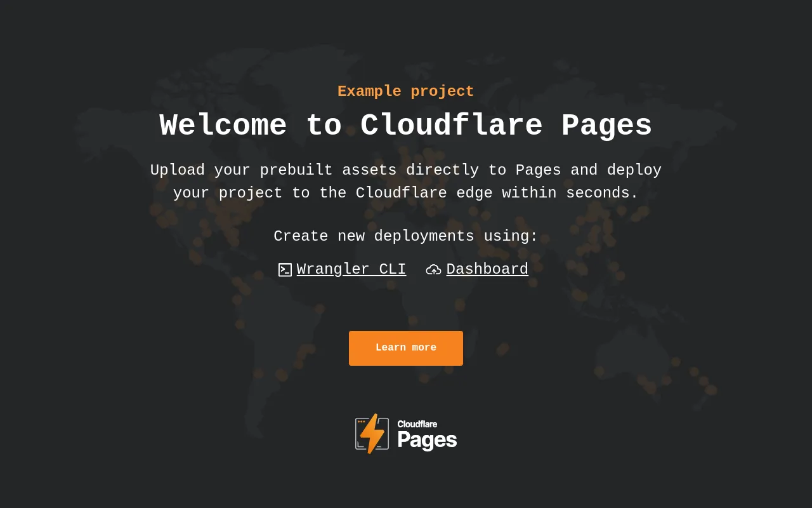The width and height of the screenshot is (812, 508).
Task: Click the "Welcome to Cloudflare Pages" heading
Action: click(406, 126)
